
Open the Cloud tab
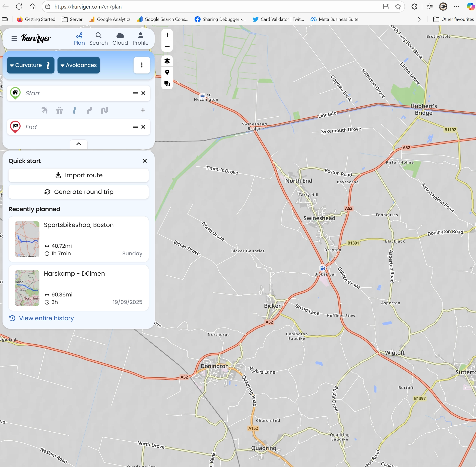click(120, 39)
